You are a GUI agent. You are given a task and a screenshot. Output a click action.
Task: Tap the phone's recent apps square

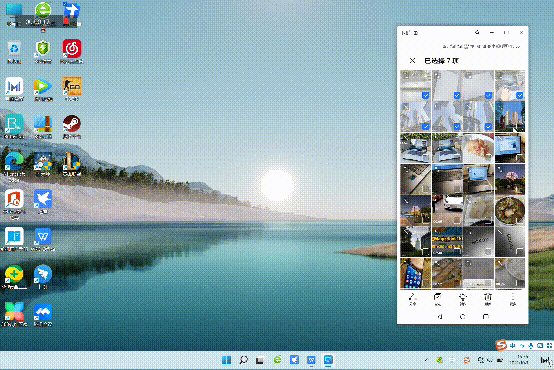coord(486,317)
